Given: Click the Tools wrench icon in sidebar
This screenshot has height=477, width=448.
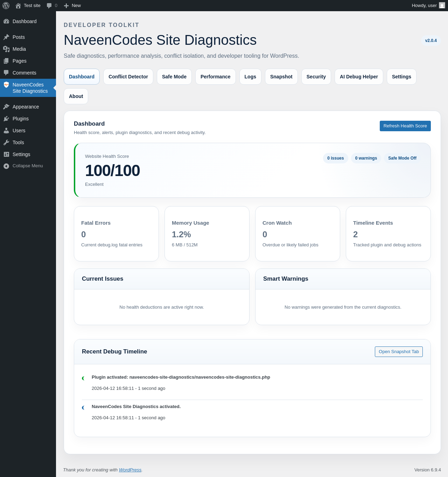Looking at the screenshot, I should pos(6,142).
